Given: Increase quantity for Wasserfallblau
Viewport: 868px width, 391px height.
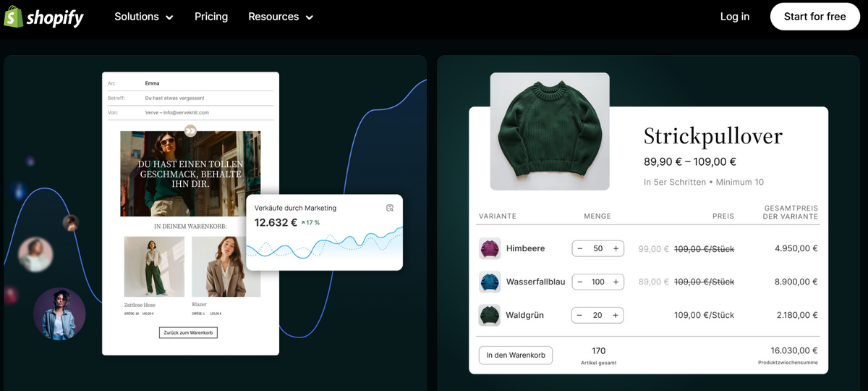Looking at the screenshot, I should tap(616, 282).
